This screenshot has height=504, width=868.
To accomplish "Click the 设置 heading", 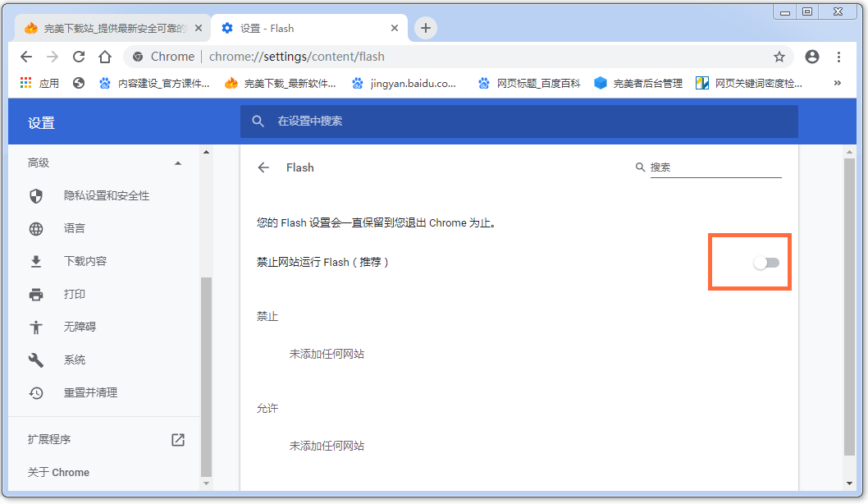I will point(42,123).
